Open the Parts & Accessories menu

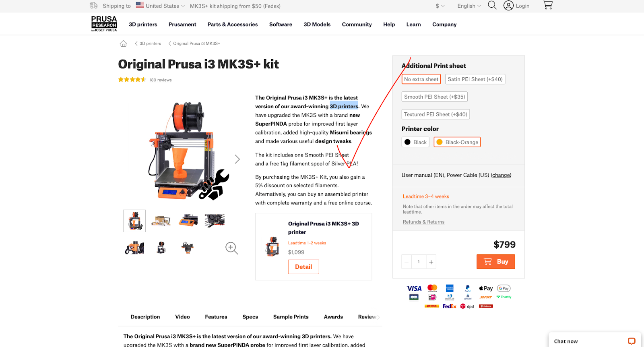tap(233, 25)
